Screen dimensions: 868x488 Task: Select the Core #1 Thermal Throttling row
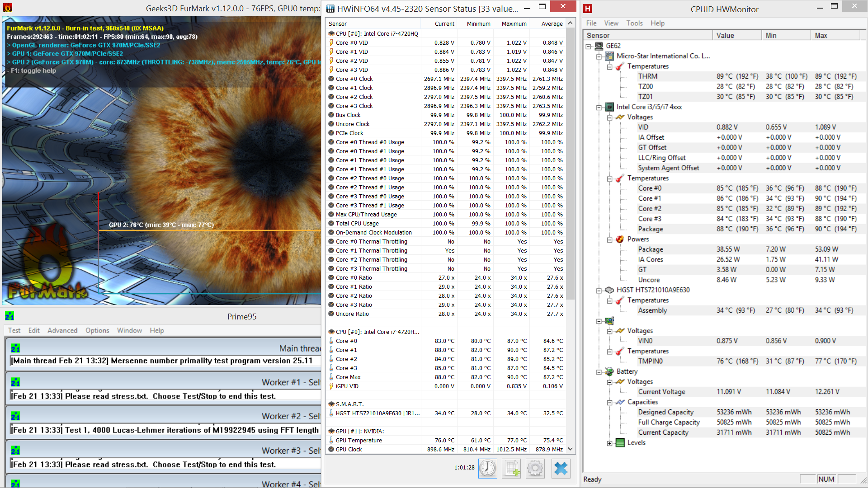click(x=446, y=250)
